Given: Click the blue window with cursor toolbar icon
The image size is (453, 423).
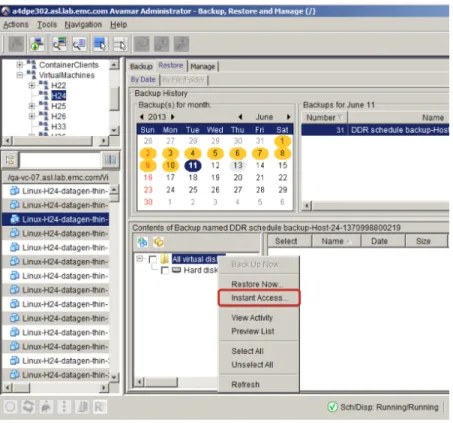Looking at the screenshot, I should (100, 44).
